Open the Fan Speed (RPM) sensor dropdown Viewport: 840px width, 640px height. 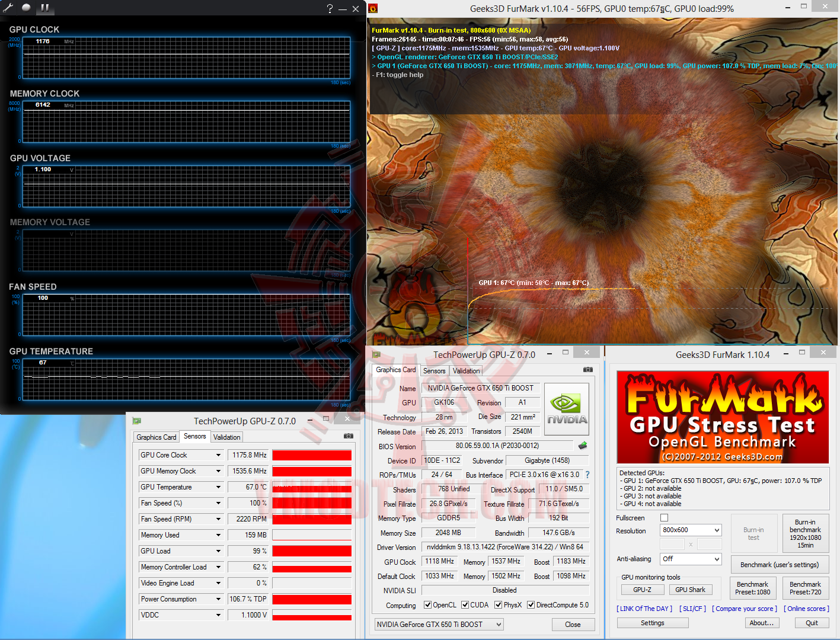pyautogui.click(x=218, y=519)
